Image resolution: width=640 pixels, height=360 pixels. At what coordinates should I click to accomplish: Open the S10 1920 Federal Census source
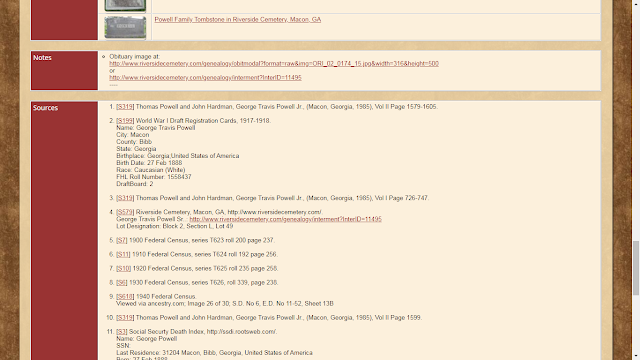pyautogui.click(x=123, y=269)
